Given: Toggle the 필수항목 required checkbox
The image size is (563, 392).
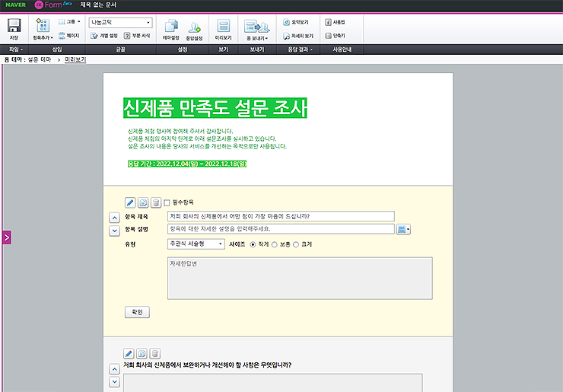Looking at the screenshot, I should (167, 203).
